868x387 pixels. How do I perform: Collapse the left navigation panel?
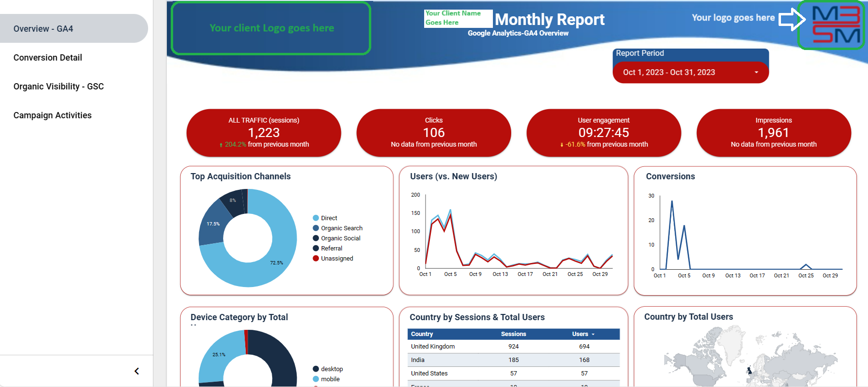point(137,371)
